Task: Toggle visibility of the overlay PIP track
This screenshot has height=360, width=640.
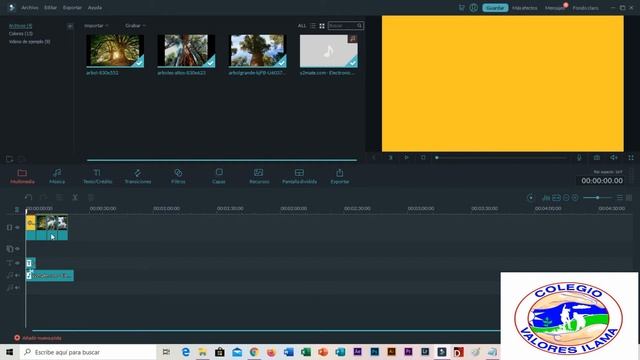Action: coord(18,249)
